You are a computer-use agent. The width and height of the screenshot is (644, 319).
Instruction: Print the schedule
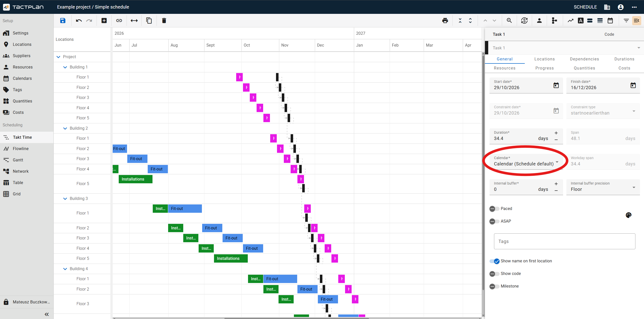coord(445,21)
